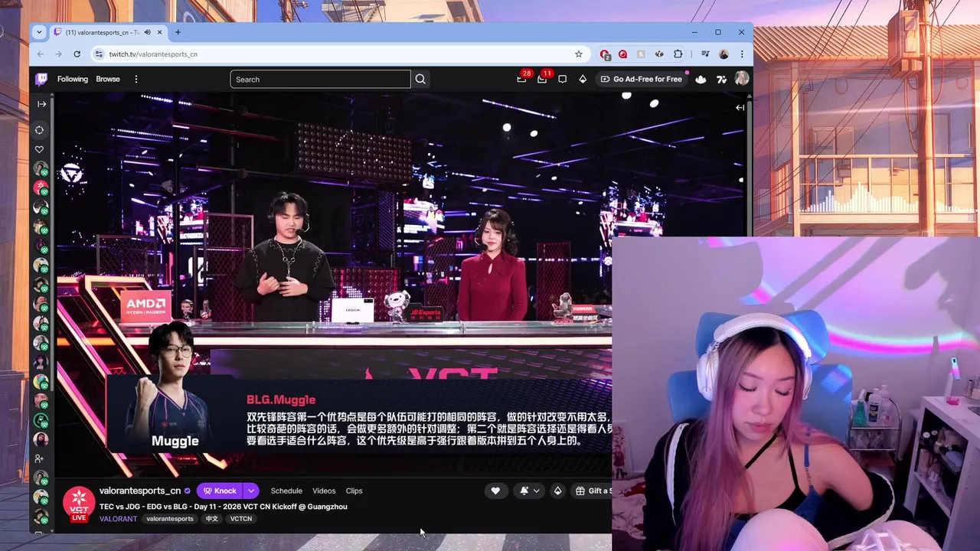Image resolution: width=980 pixels, height=551 pixels.
Task: Click the red circular recorder extension icon
Action: pos(622,54)
